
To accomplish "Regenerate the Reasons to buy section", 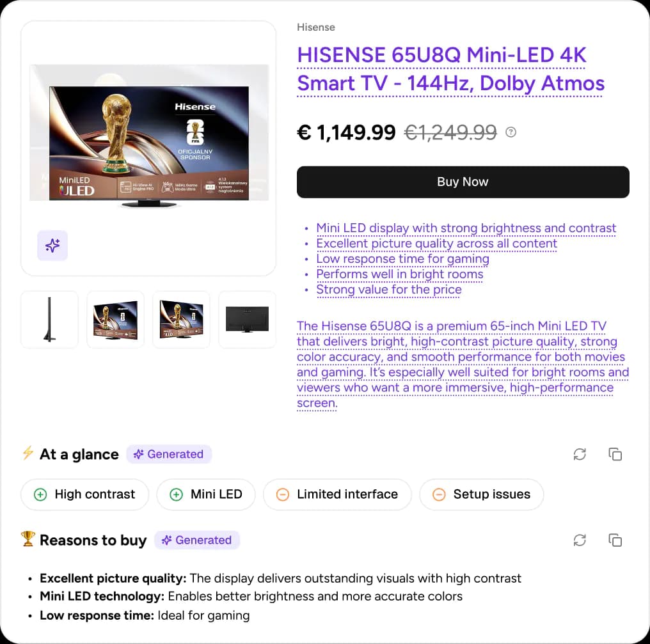I will (580, 540).
